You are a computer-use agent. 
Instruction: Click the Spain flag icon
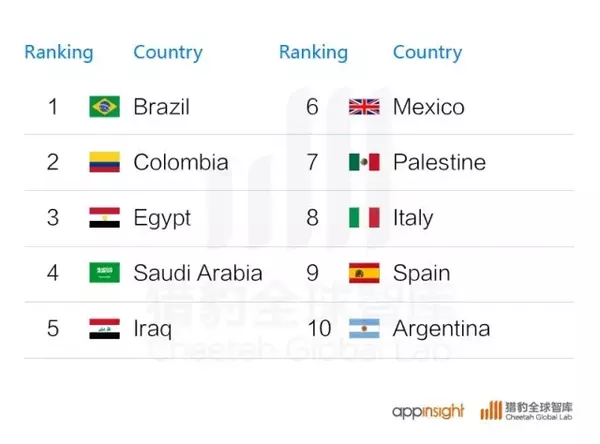click(x=364, y=273)
